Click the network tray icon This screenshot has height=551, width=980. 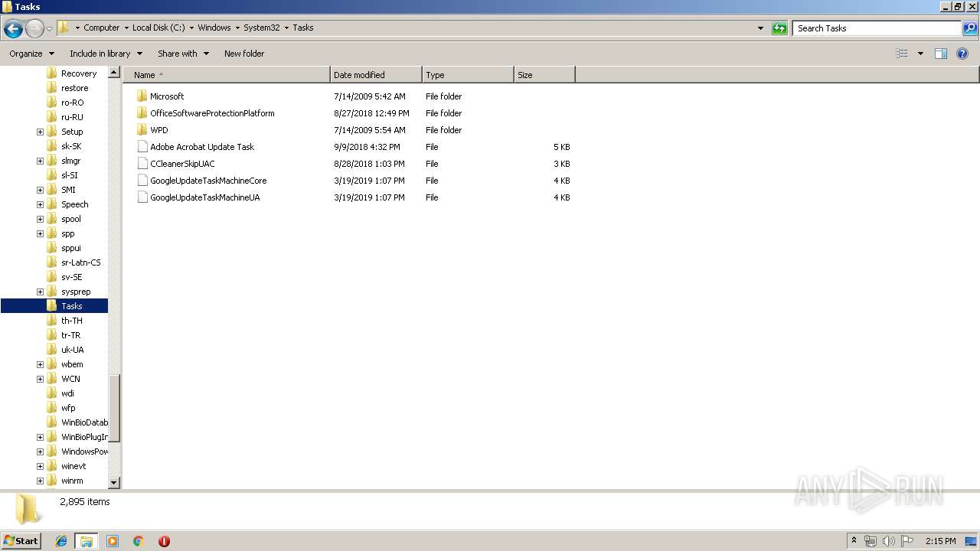coord(871,541)
